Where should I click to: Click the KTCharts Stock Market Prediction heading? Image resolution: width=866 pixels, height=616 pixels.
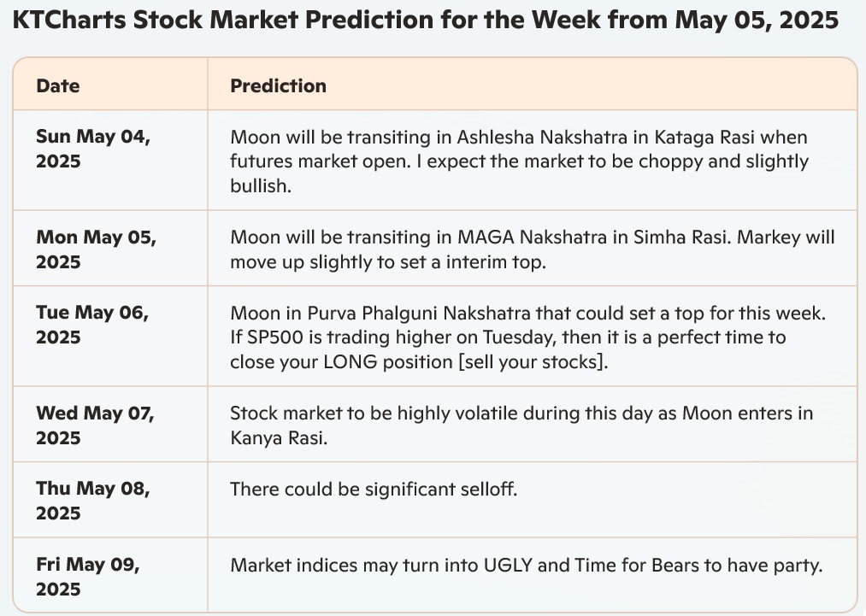[x=425, y=20]
